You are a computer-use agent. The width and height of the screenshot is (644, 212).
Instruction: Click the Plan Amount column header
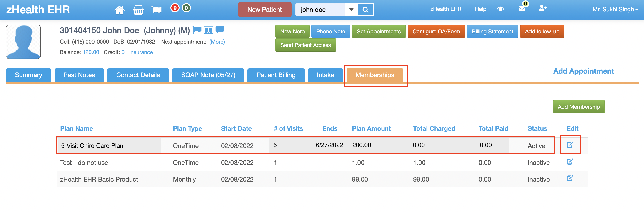[371, 128]
